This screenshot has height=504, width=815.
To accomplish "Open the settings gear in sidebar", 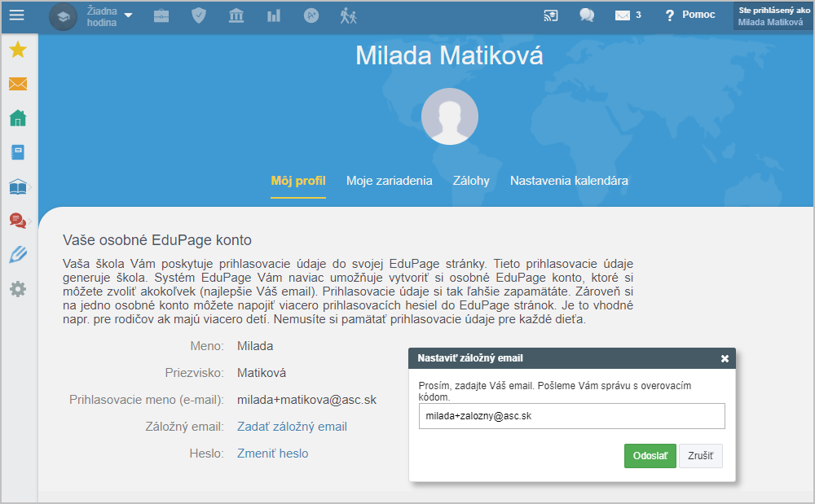I will pos(18,288).
